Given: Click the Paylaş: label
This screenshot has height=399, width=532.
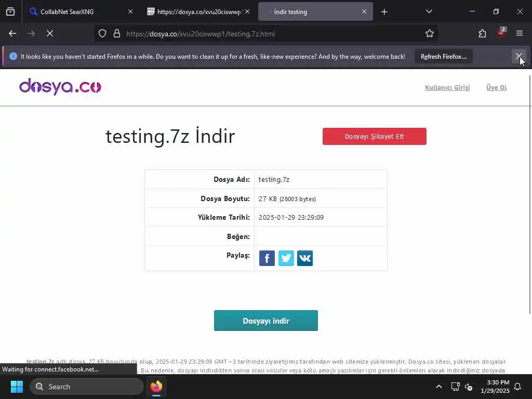Looking at the screenshot, I should pos(238,256).
